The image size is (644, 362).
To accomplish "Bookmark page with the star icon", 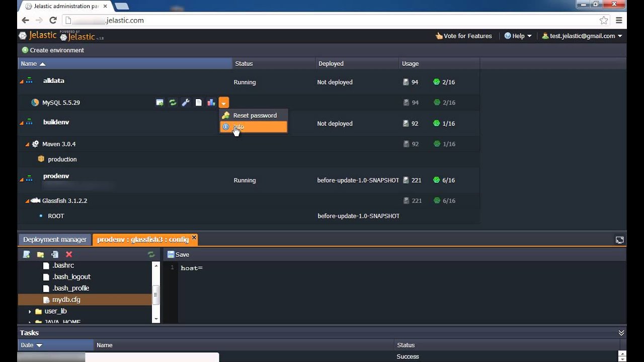I will (x=604, y=21).
